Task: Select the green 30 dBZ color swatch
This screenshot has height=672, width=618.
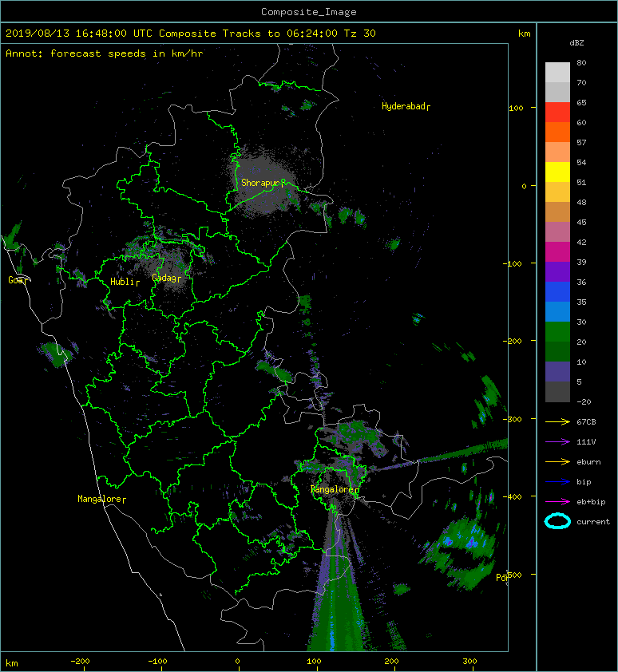Action: pos(557,331)
